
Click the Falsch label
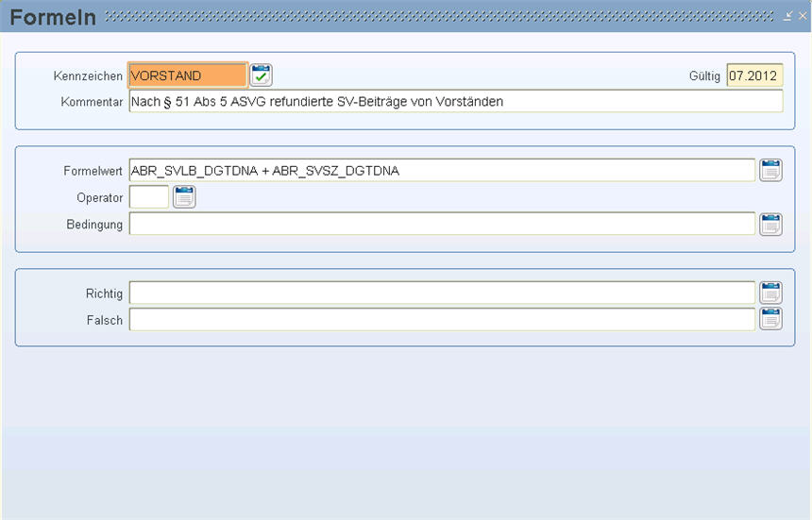point(105,320)
